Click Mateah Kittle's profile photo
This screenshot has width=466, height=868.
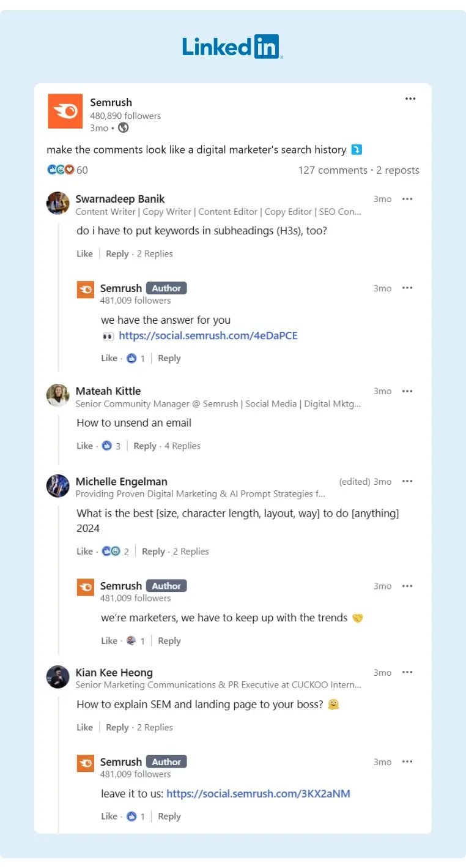[57, 395]
